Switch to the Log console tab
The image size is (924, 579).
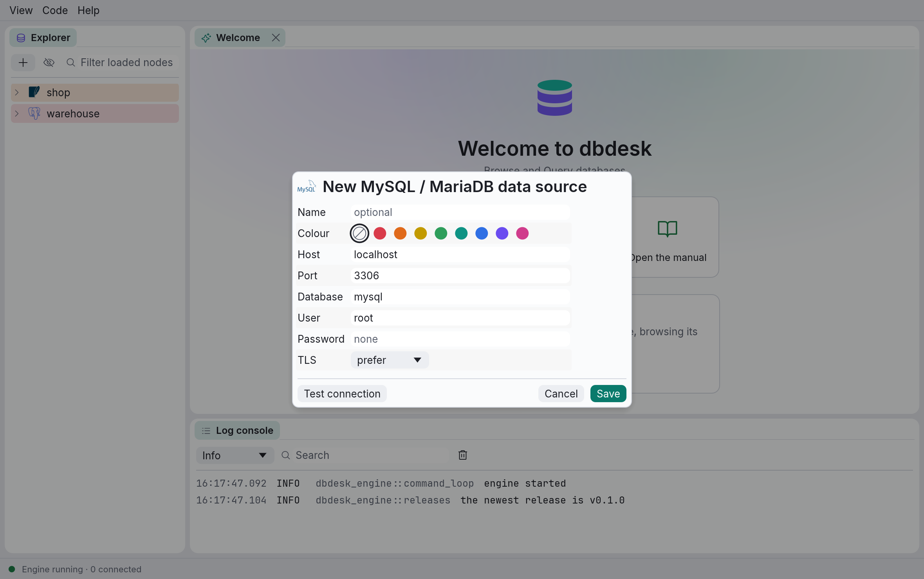point(237,430)
